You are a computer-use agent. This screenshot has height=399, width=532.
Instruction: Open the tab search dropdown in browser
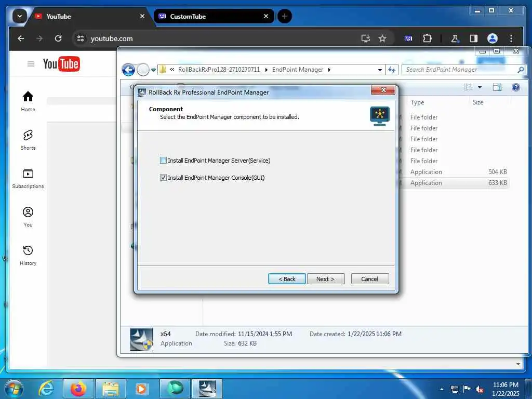20,16
